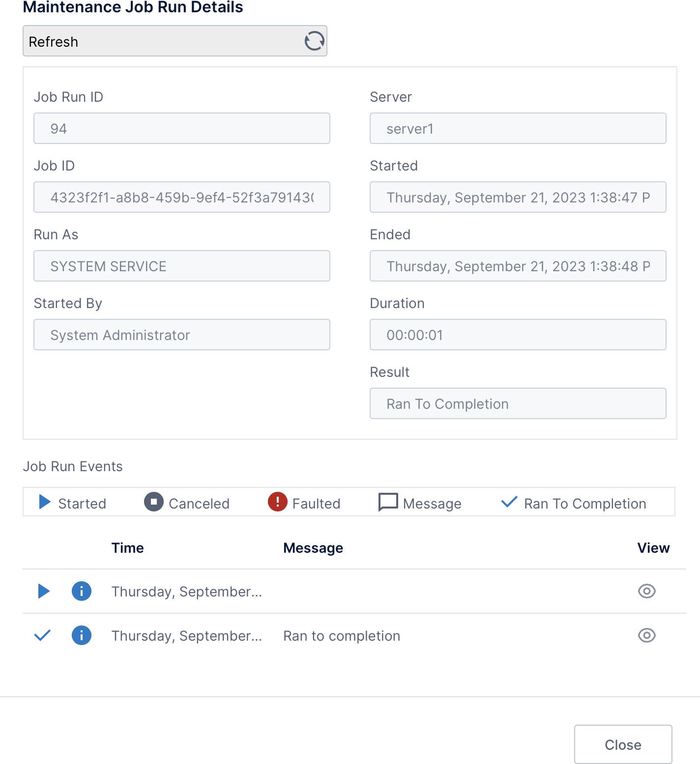Close the Maintenance Job Run Details dialog
The width and height of the screenshot is (700, 764).
[623, 744]
